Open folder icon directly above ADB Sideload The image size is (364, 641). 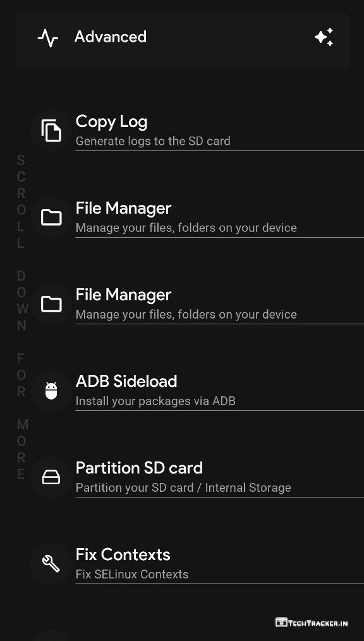tap(51, 304)
